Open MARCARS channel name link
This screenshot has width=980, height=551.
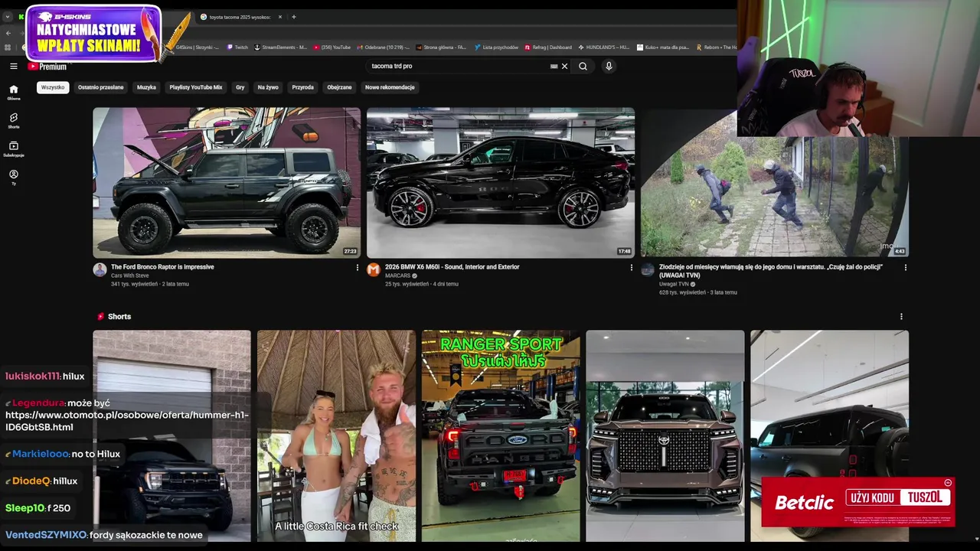pos(397,275)
